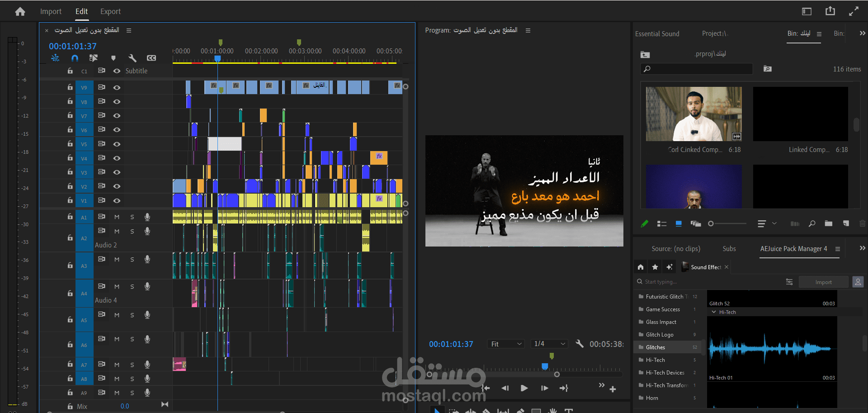The width and height of the screenshot is (868, 413).
Task: Click Automate to Sequence in the bin
Action: 795,223
